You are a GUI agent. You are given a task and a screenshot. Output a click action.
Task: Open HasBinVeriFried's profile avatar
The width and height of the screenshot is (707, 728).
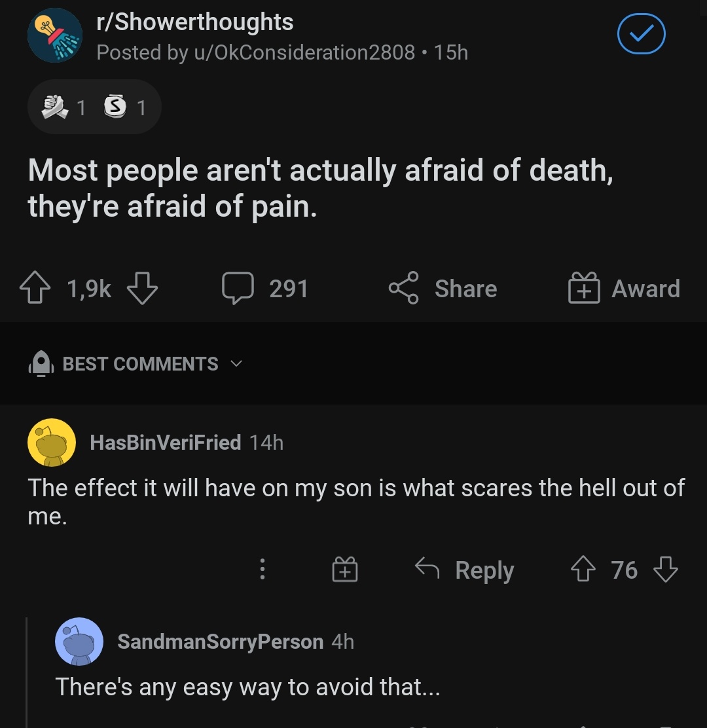pos(51,443)
